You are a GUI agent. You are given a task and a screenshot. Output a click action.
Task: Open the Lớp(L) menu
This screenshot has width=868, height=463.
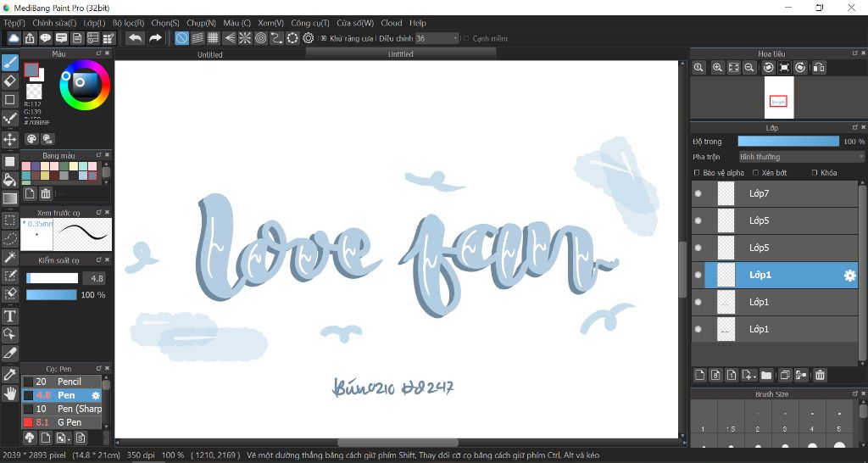coord(94,23)
